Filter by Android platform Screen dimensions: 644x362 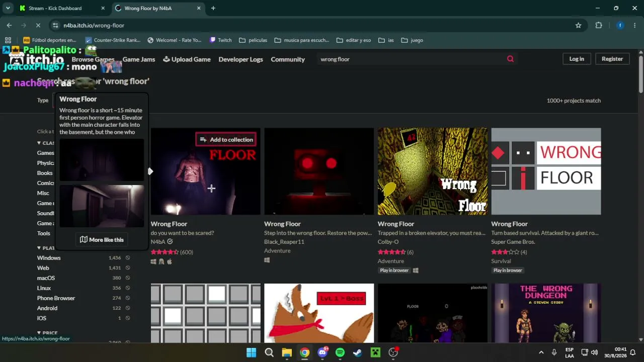click(x=47, y=308)
